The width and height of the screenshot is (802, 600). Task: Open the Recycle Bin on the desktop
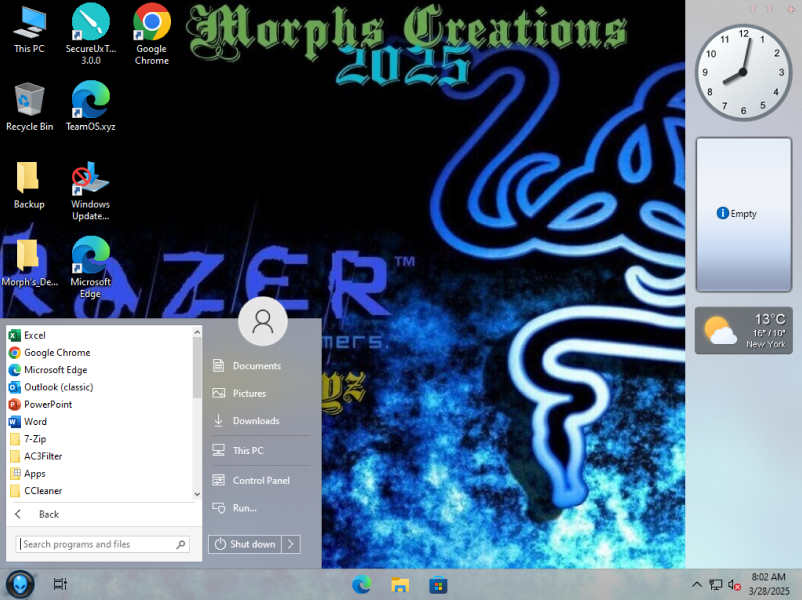(29, 106)
